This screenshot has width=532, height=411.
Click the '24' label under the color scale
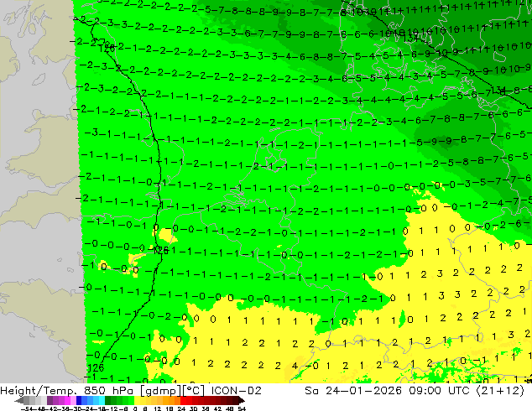click(181, 408)
